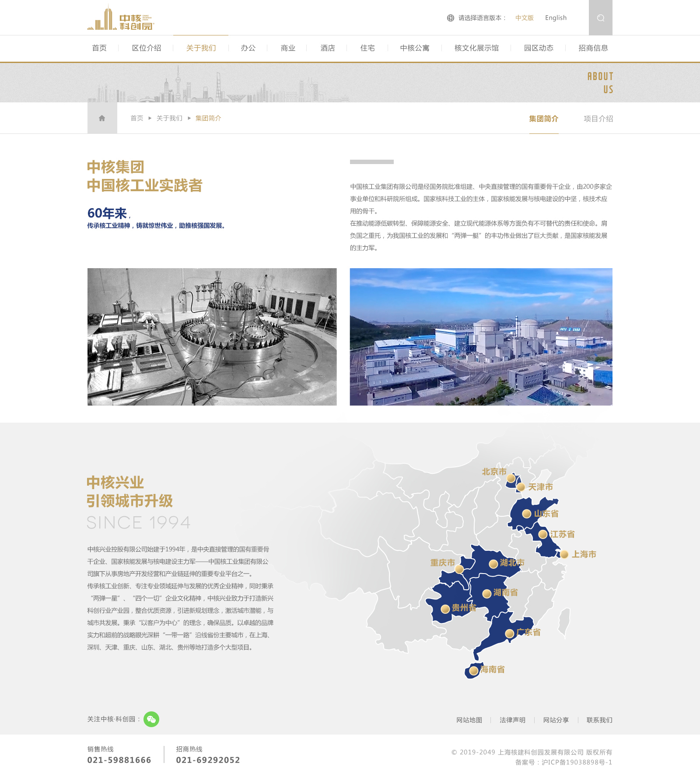The width and height of the screenshot is (700, 777).
Task: Click the SINCE 1994 heading text
Action: click(139, 522)
